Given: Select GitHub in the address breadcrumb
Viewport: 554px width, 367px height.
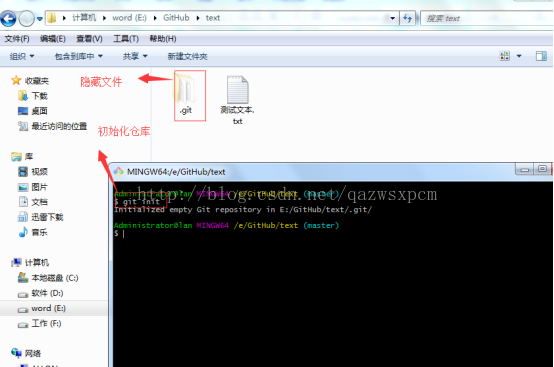Looking at the screenshot, I should [x=176, y=18].
